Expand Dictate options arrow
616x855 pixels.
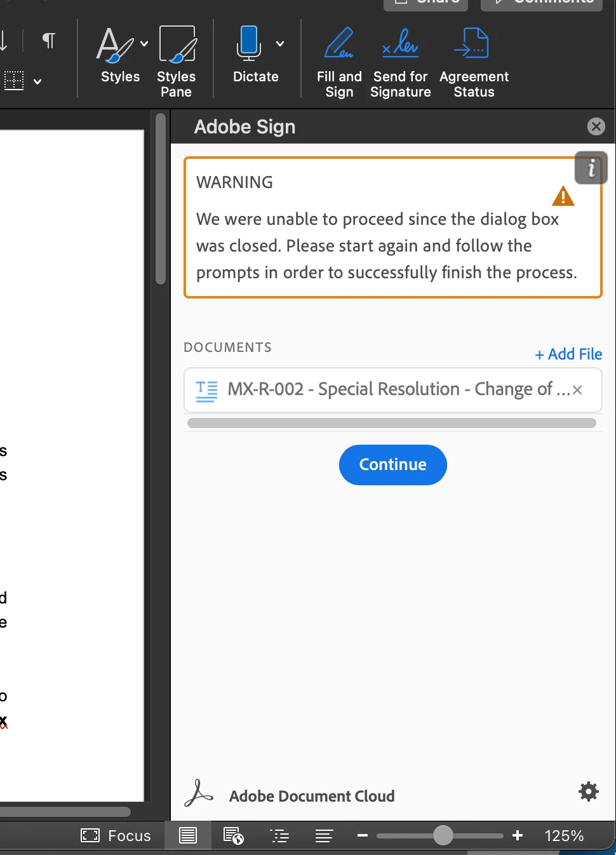pyautogui.click(x=280, y=44)
